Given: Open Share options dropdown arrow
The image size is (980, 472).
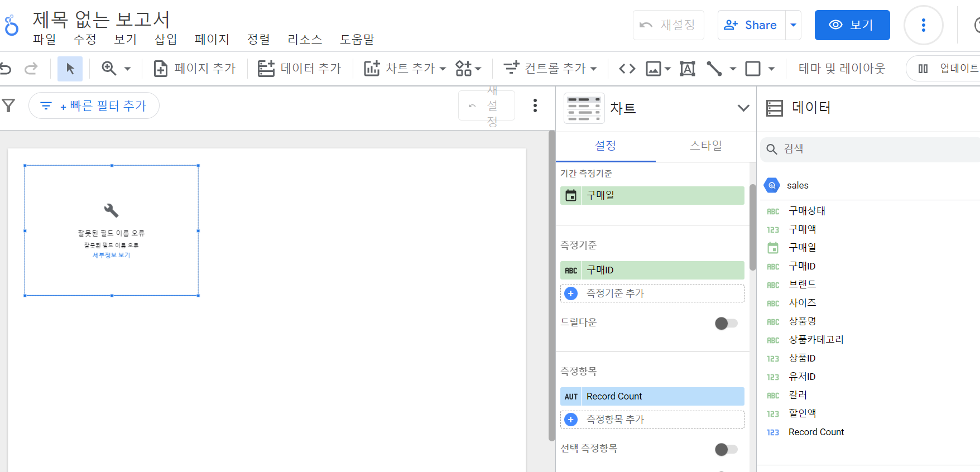Looking at the screenshot, I should (x=794, y=25).
